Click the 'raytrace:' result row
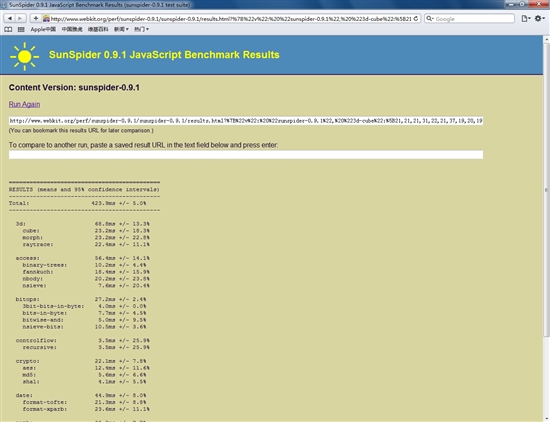Screen dimensions: 550x422 [x=86, y=244]
